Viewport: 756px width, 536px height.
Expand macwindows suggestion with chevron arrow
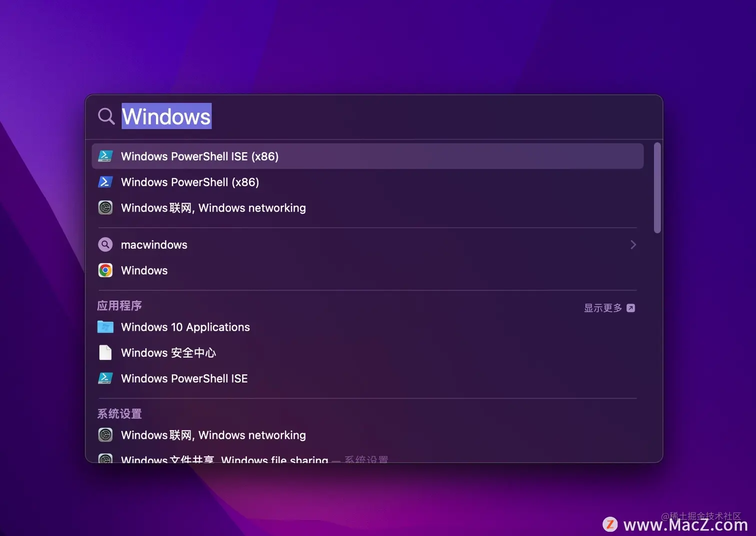[633, 245]
